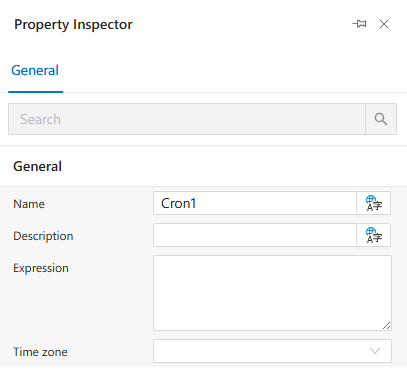Click the General section header
The height and width of the screenshot is (391, 407).
click(37, 166)
